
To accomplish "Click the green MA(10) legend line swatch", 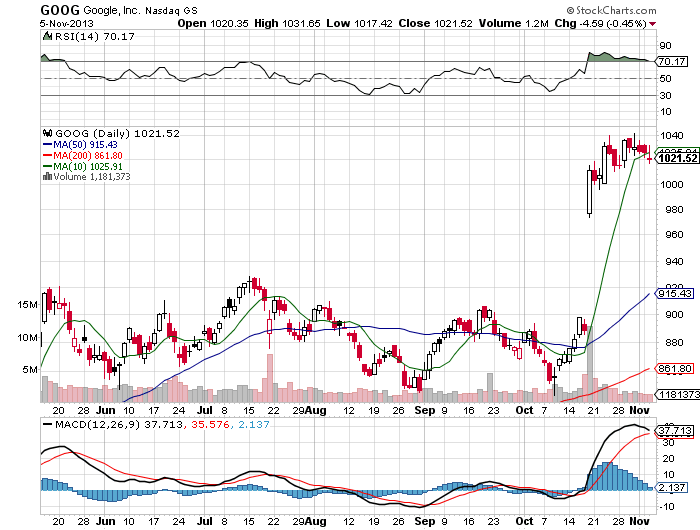I will (x=47, y=166).
